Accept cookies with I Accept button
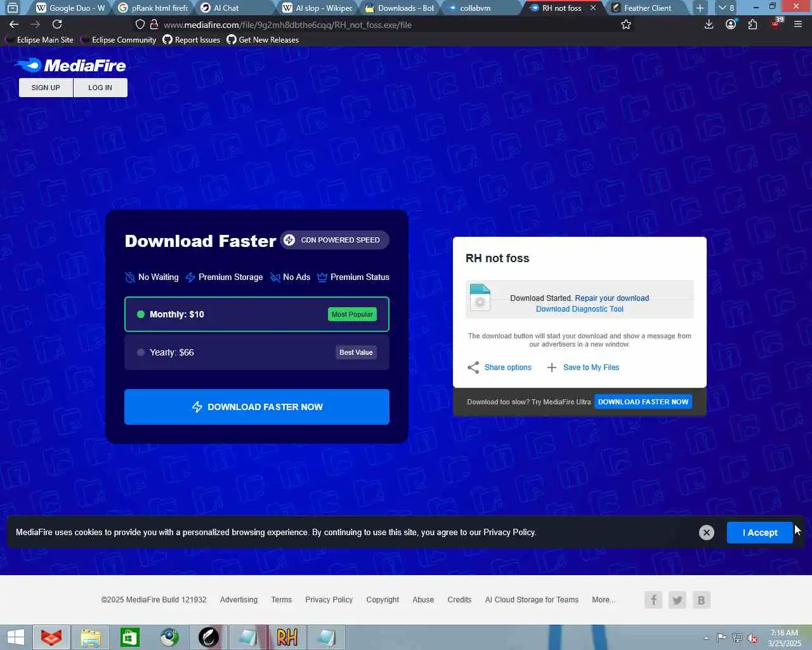The width and height of the screenshot is (812, 650). pyautogui.click(x=760, y=533)
